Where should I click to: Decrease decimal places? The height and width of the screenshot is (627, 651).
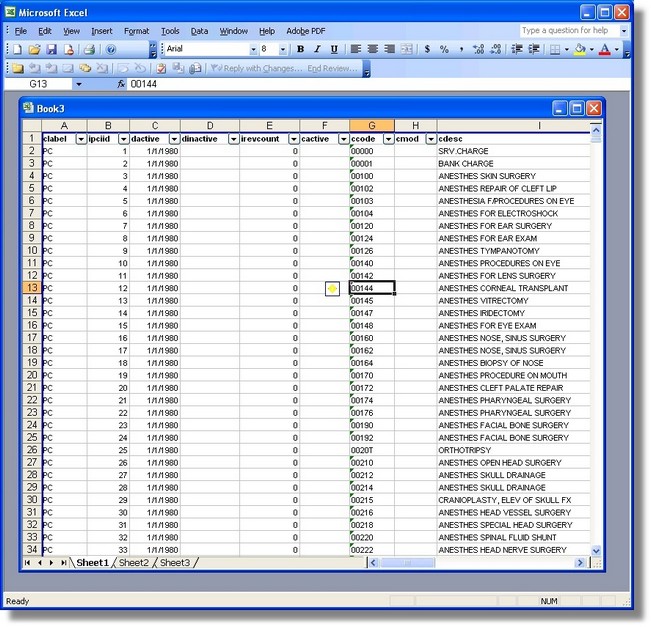point(495,49)
